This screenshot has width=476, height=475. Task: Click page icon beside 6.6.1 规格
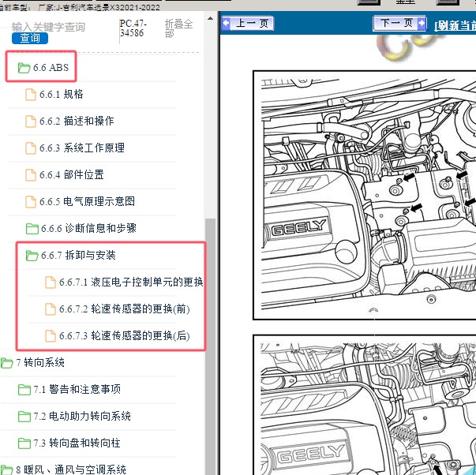30,95
